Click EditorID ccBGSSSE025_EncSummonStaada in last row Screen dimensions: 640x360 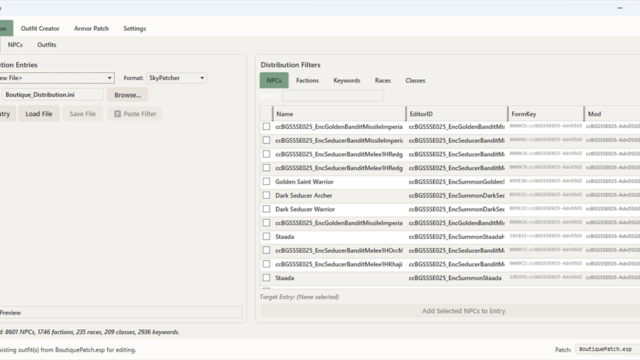pos(457,278)
